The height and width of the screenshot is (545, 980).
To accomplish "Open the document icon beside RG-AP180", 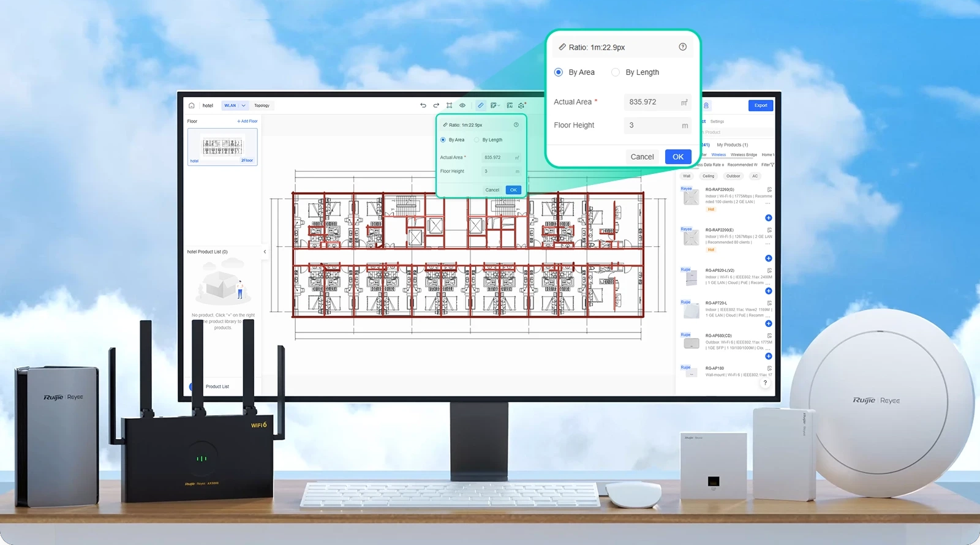I will coord(770,368).
